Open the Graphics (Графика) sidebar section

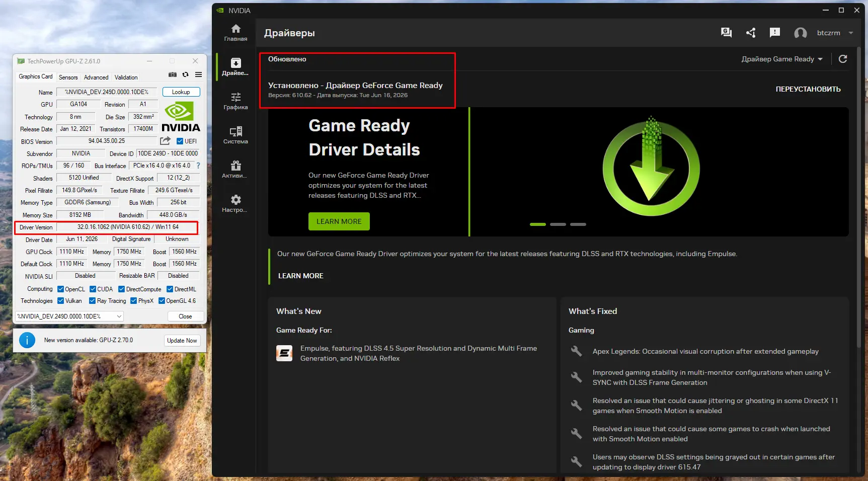[x=235, y=101]
